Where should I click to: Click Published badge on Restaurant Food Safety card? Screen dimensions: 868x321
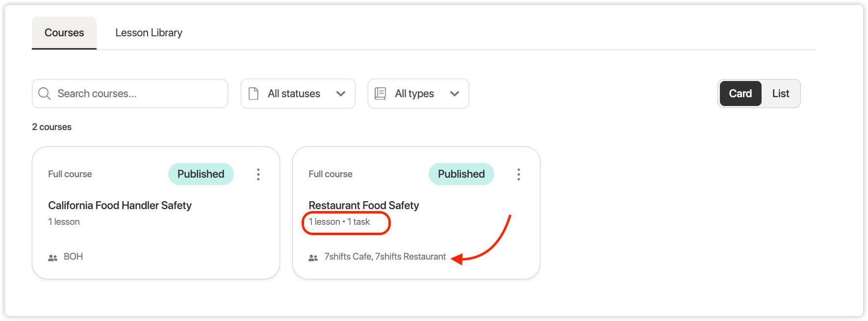tap(461, 174)
